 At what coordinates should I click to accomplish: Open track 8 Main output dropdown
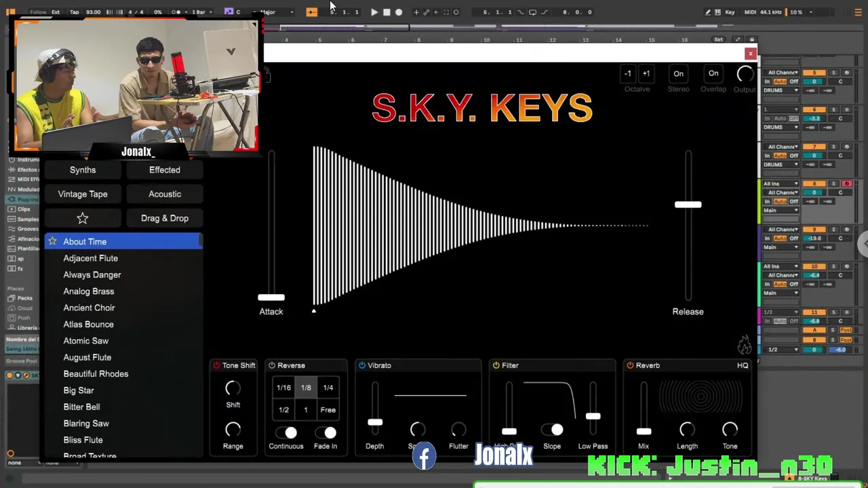click(781, 210)
